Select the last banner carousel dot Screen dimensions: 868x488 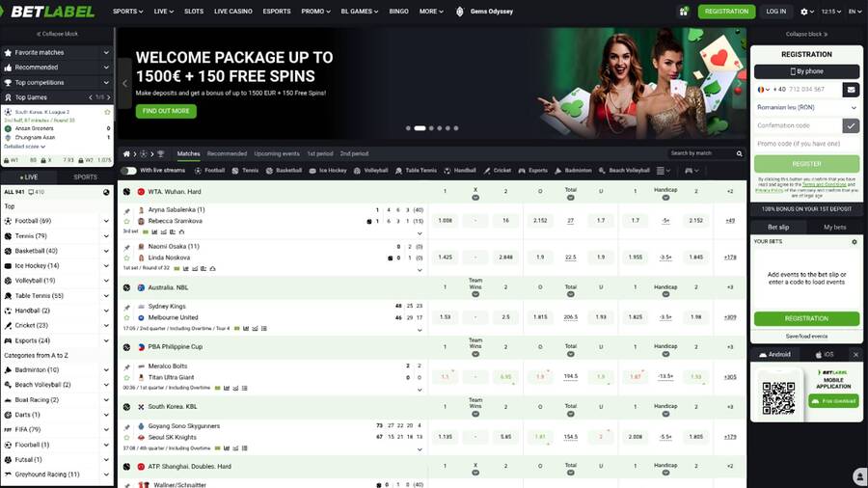click(x=456, y=128)
